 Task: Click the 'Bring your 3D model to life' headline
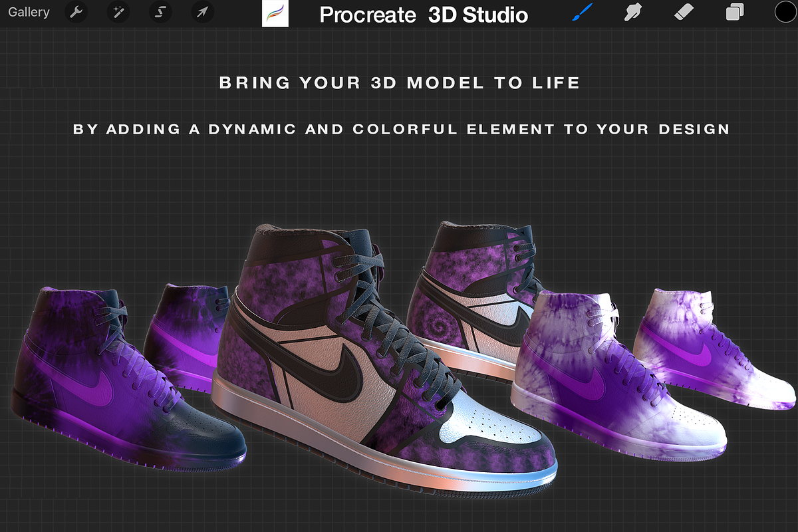click(400, 83)
